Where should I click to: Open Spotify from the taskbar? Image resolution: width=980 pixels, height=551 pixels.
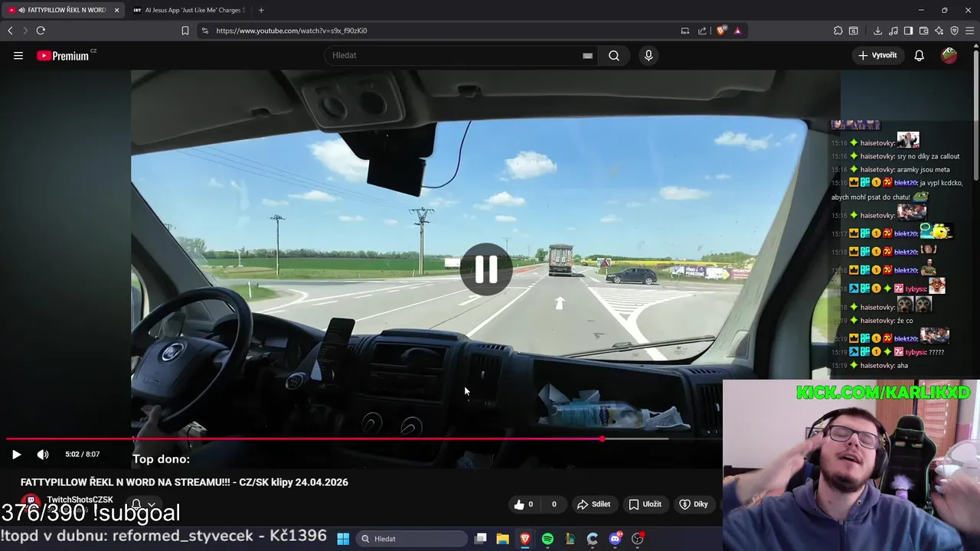[547, 539]
